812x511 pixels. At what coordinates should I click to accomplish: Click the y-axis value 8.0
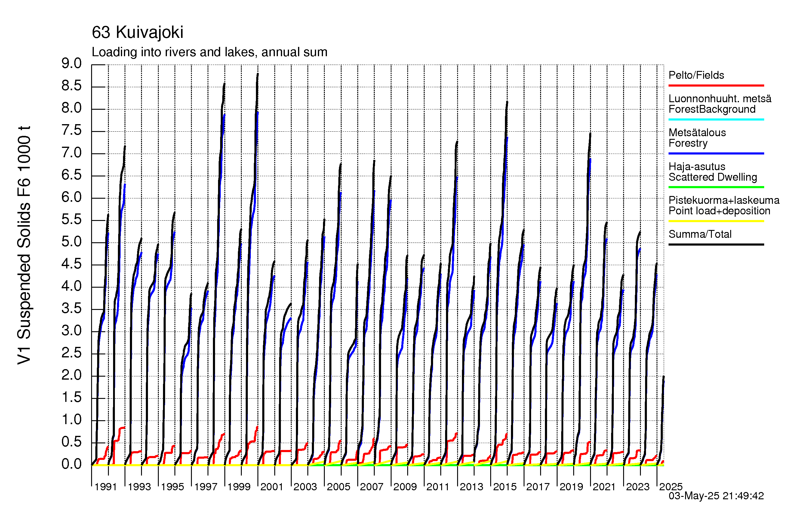point(72,108)
